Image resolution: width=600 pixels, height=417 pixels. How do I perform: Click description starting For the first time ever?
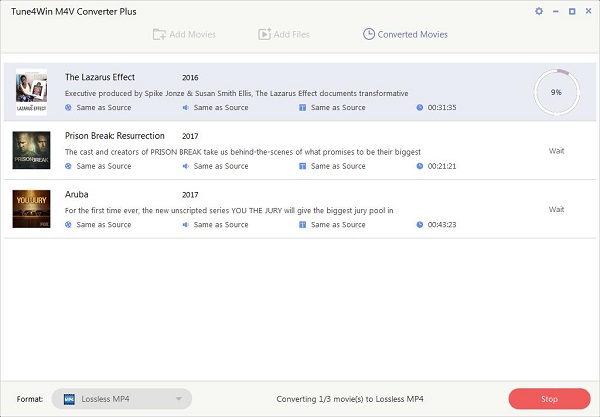pyautogui.click(x=229, y=210)
